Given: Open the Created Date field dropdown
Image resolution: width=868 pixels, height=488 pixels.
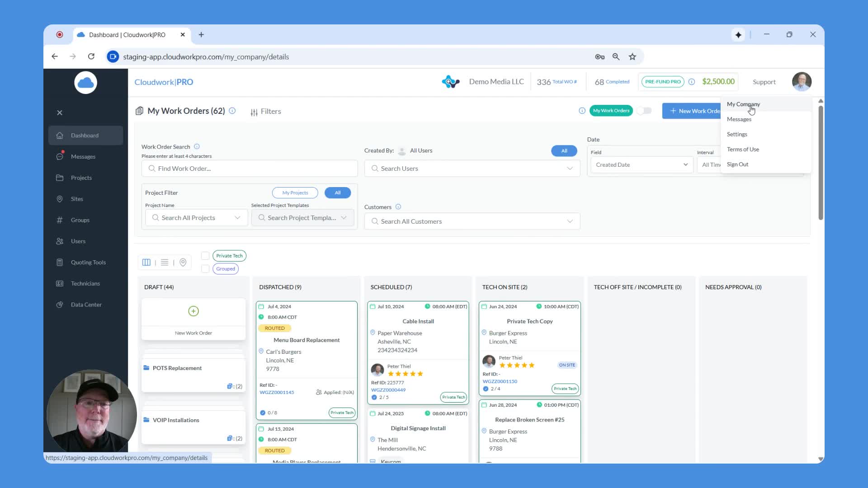Looking at the screenshot, I should pos(642,165).
